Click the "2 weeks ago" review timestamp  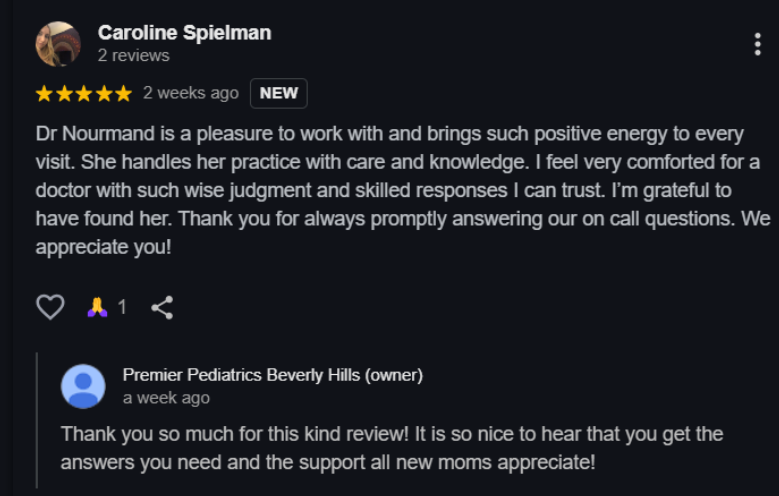191,93
